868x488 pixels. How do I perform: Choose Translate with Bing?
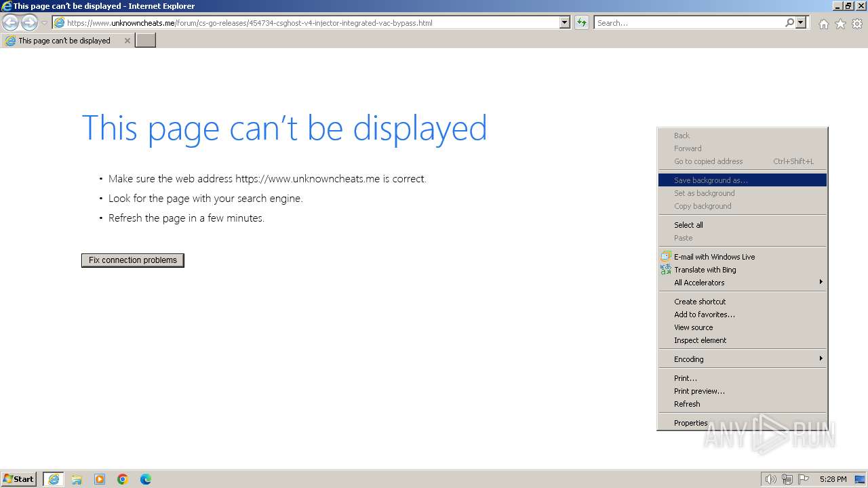coord(743,270)
